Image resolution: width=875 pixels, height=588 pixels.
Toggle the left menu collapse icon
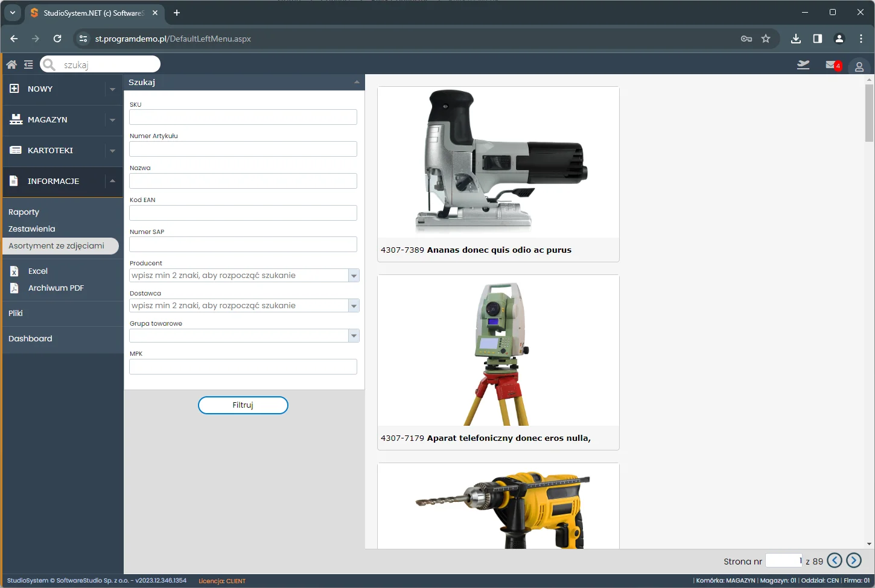point(28,65)
